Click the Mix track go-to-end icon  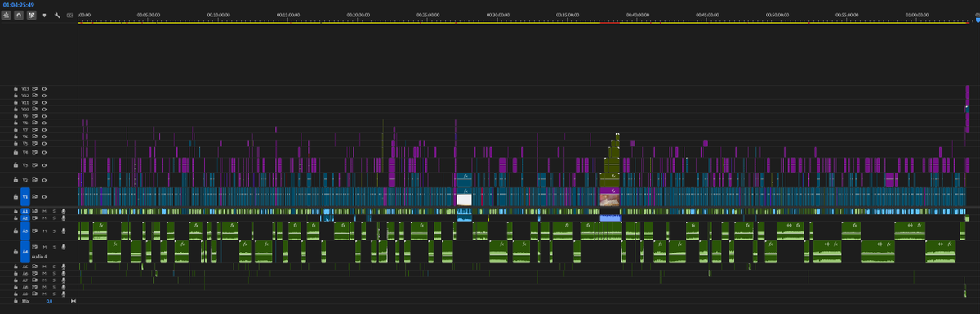tap(73, 301)
